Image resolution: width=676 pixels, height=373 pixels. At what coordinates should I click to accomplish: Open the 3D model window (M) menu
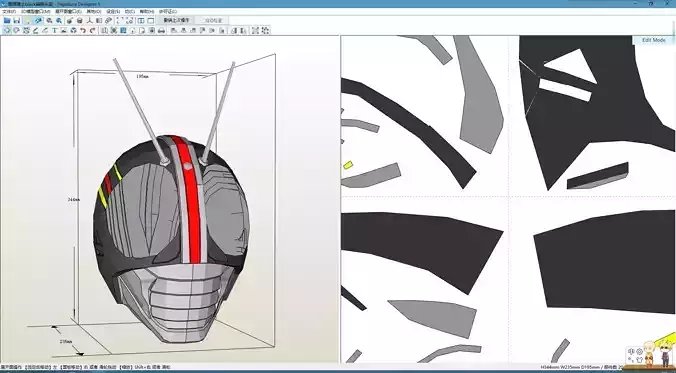tap(36, 11)
